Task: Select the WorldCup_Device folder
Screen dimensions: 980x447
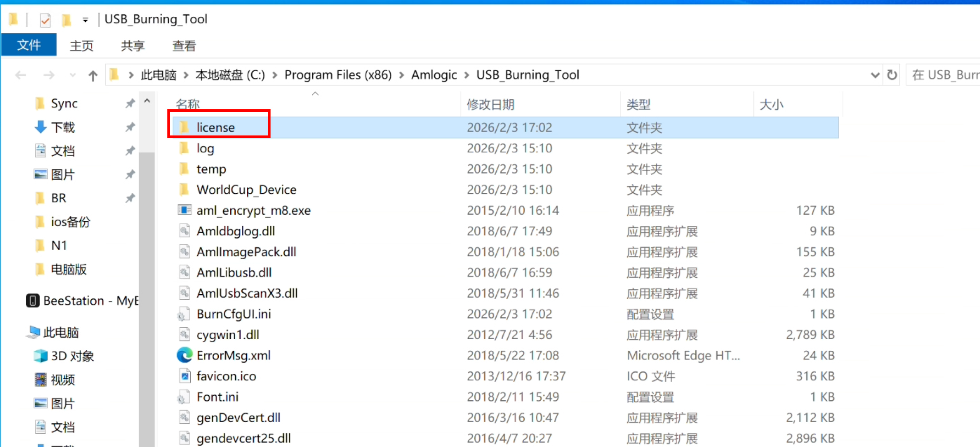Action: pos(246,190)
